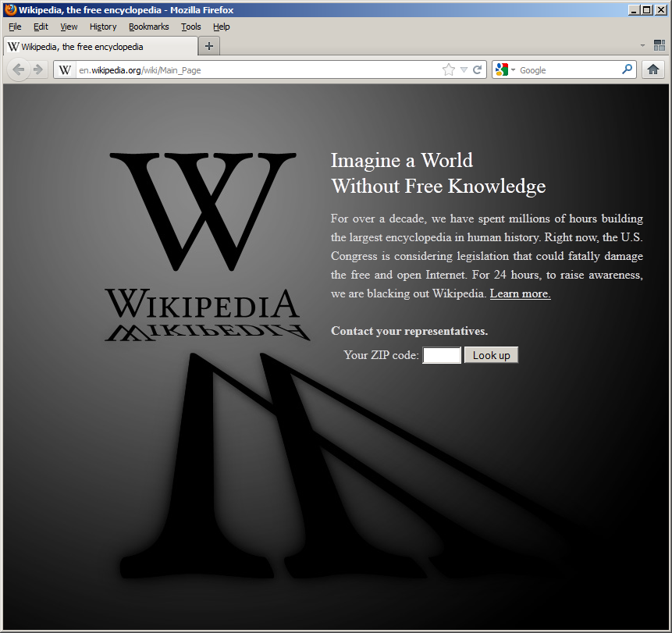Reload the page with the refresh icon
This screenshot has height=633, width=672.
pyautogui.click(x=477, y=70)
